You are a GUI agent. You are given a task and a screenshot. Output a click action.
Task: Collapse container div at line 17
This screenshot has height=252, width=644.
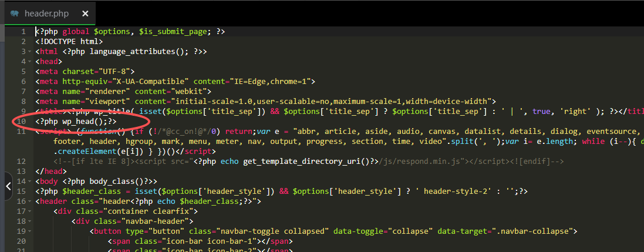coord(29,211)
